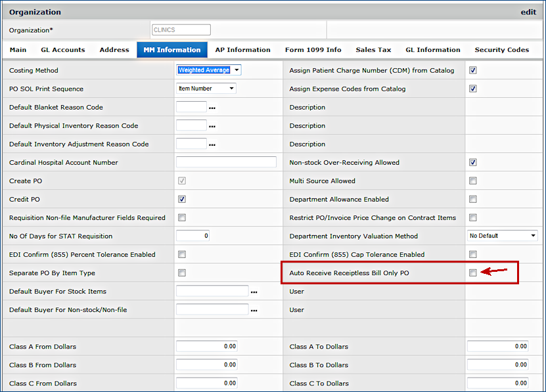Toggle Department Allowance Enabled checkbox
The height and width of the screenshot is (392, 546).
click(472, 200)
